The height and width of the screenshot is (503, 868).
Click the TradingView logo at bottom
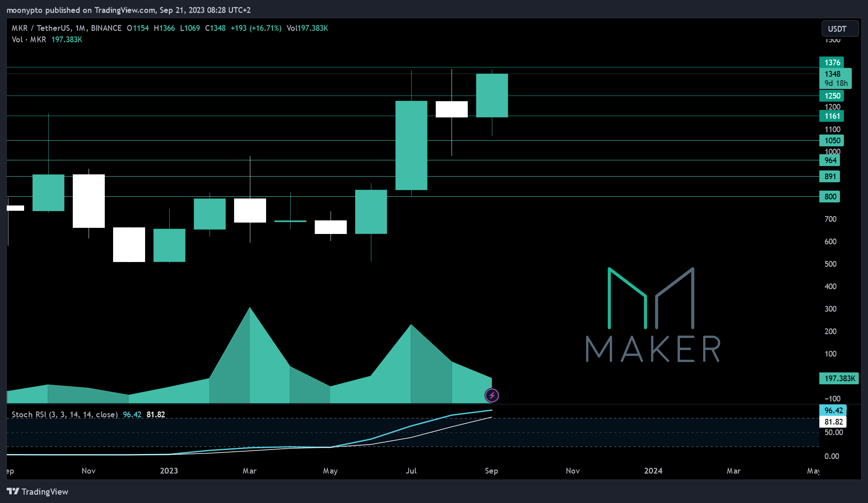[38, 492]
